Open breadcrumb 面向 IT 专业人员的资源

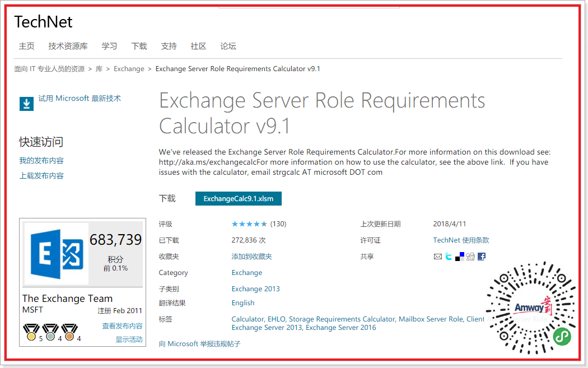tap(49, 69)
